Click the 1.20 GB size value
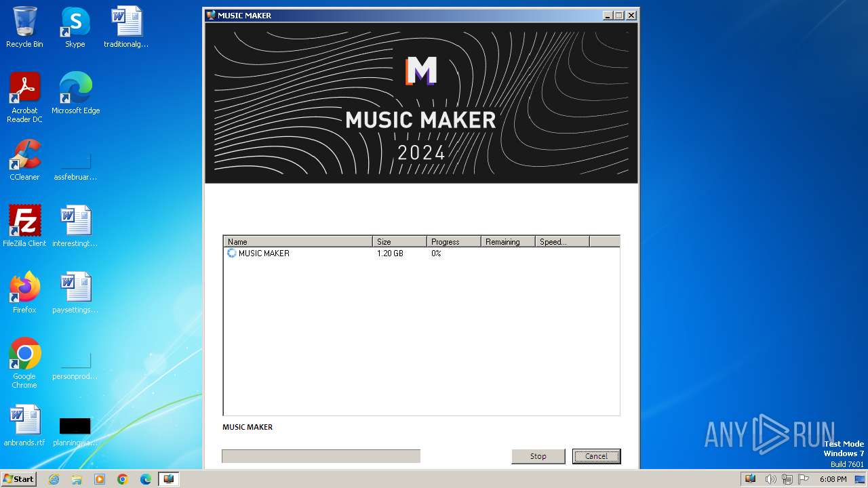Screen dimensions: 868x488 [x=390, y=253]
